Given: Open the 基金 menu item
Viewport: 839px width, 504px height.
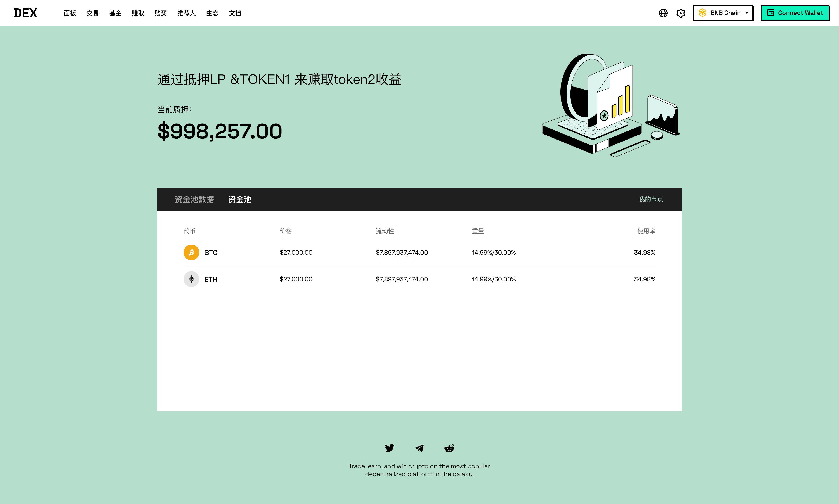Looking at the screenshot, I should pos(115,13).
